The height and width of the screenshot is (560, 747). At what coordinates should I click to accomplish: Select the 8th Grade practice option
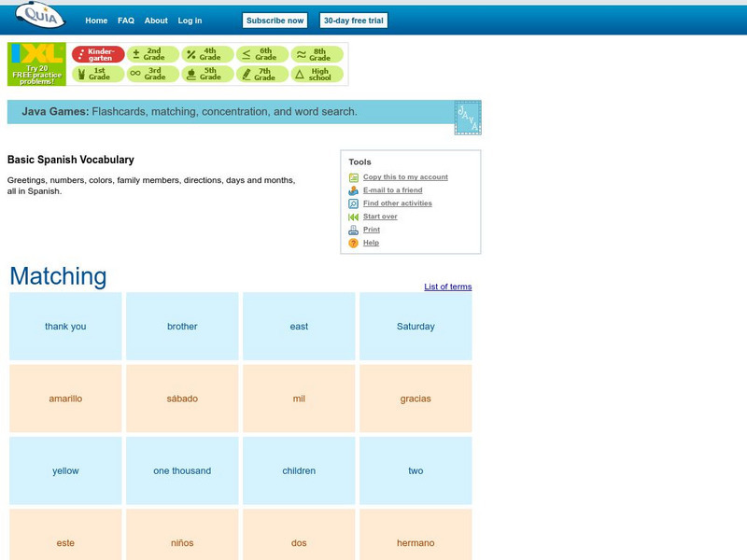point(315,53)
